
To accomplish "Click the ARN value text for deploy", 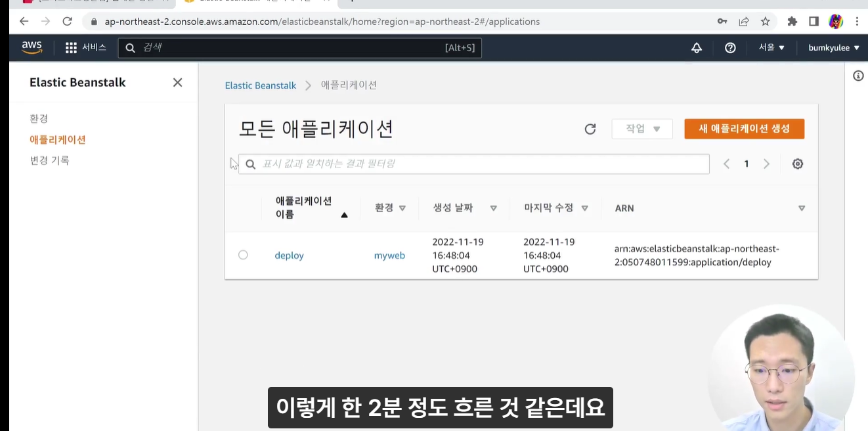I will 697,256.
